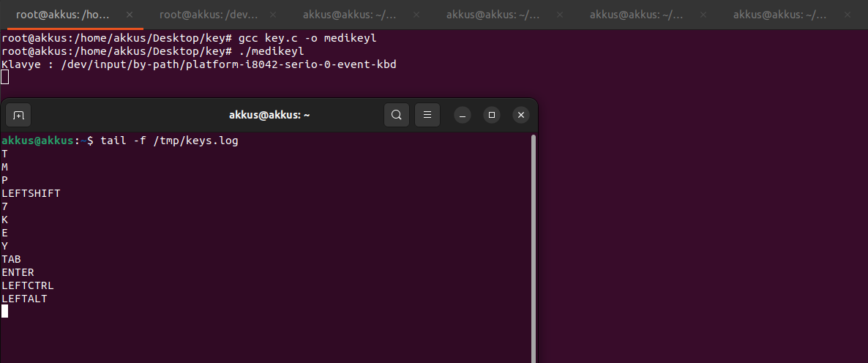Select the first root@akkus: /ho... tab

point(62,14)
